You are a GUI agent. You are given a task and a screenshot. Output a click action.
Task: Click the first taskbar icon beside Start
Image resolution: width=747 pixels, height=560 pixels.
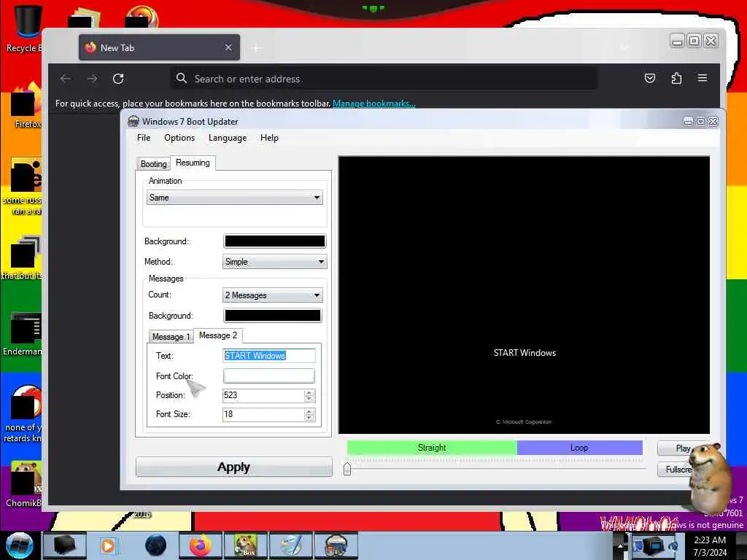65,545
